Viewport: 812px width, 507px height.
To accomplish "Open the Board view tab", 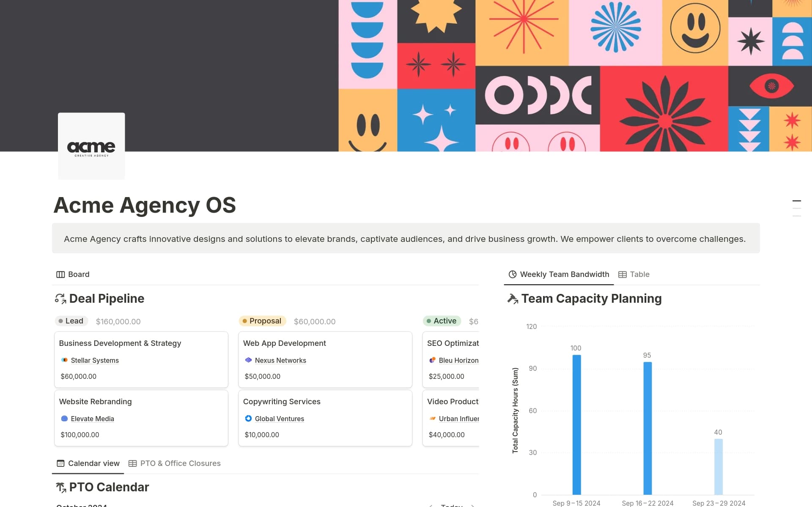I will 73,274.
